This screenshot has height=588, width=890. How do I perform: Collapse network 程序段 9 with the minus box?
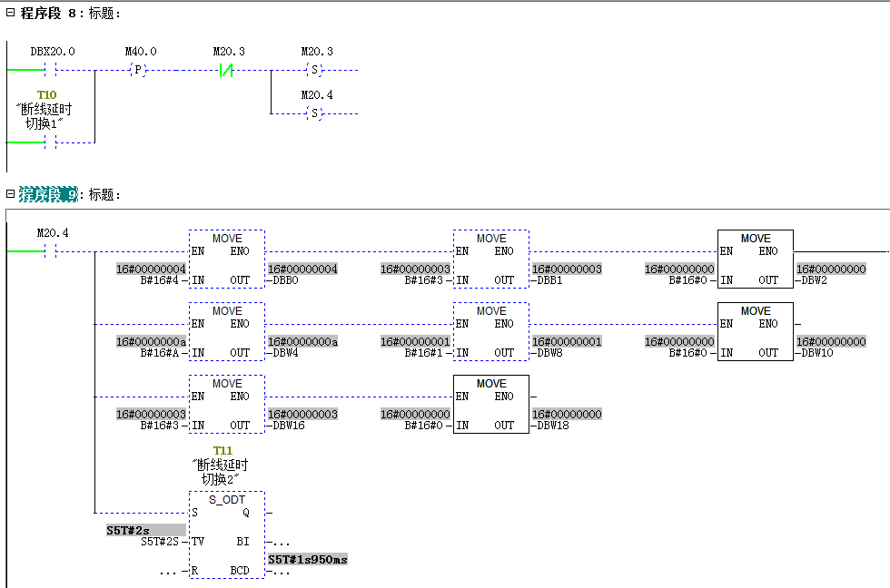10,194
